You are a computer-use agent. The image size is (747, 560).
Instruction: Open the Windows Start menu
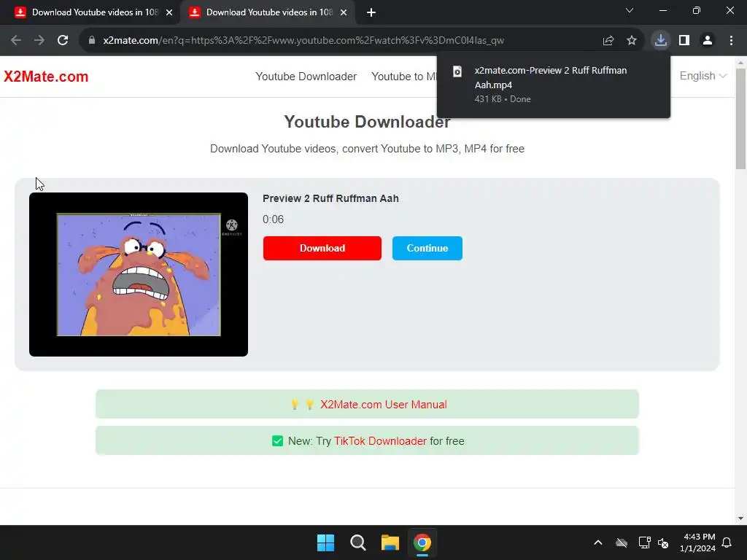click(x=326, y=542)
